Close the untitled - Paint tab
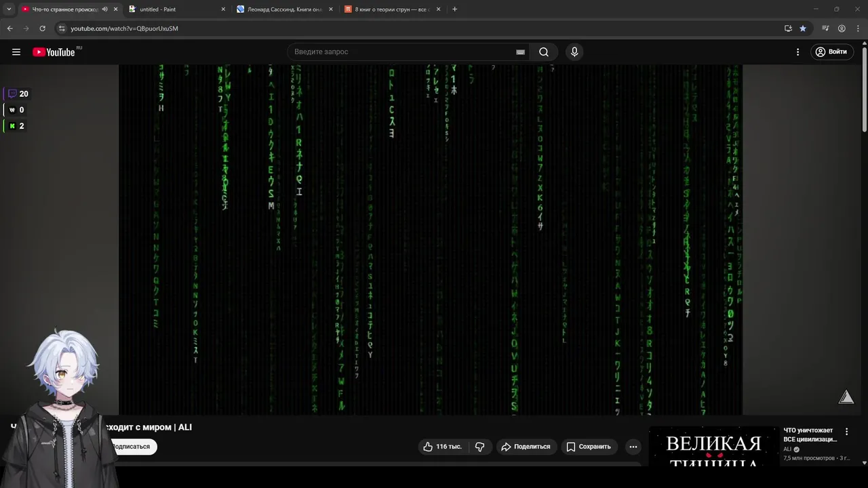Viewport: 868px width, 488px height. coord(223,9)
